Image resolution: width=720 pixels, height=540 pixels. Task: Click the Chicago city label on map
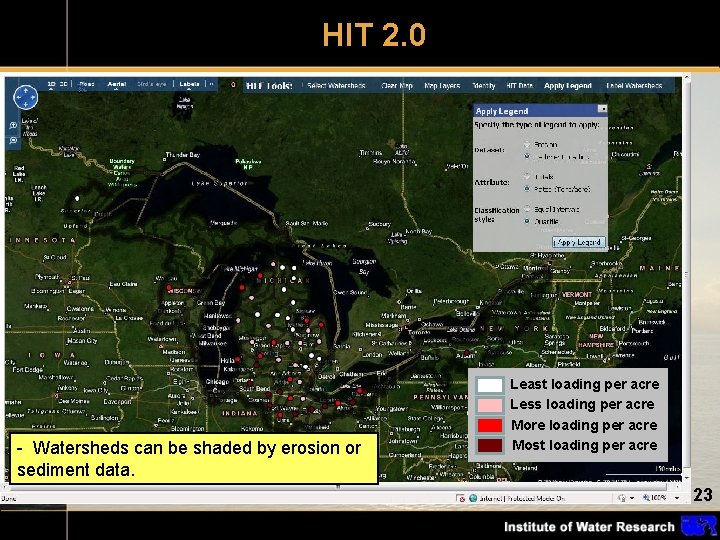tap(217, 382)
